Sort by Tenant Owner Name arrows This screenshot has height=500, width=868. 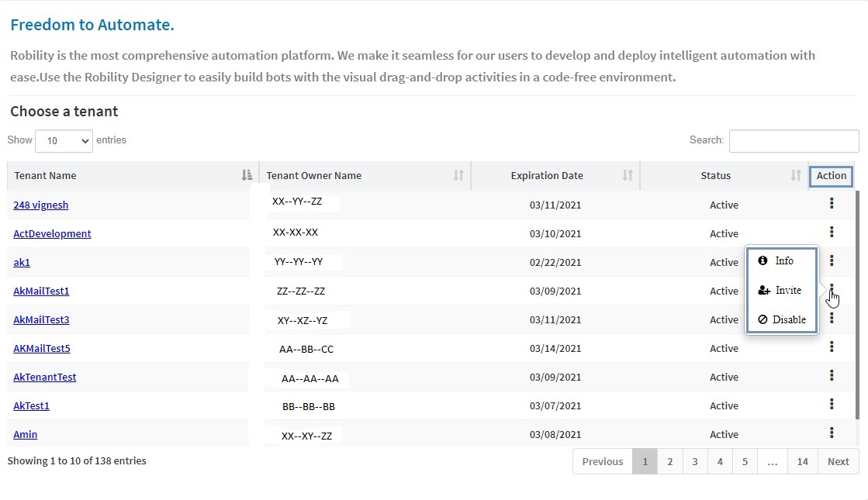coord(458,176)
